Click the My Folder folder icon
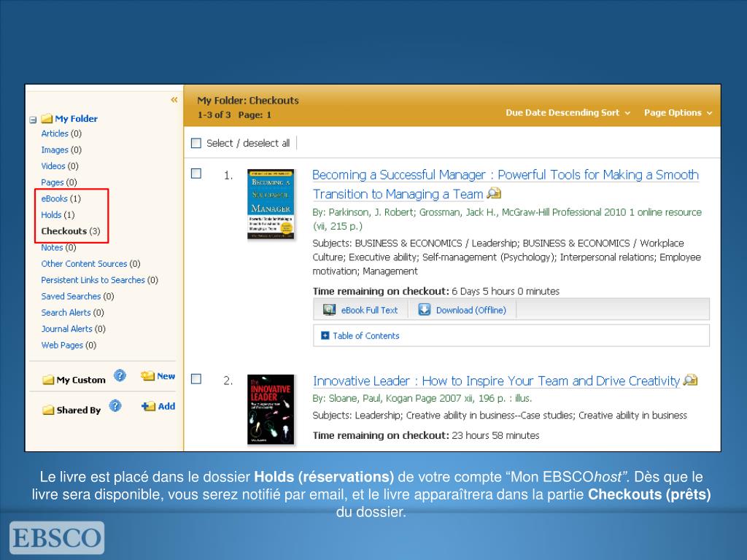Viewport: 747px width, 560px height. [x=47, y=118]
